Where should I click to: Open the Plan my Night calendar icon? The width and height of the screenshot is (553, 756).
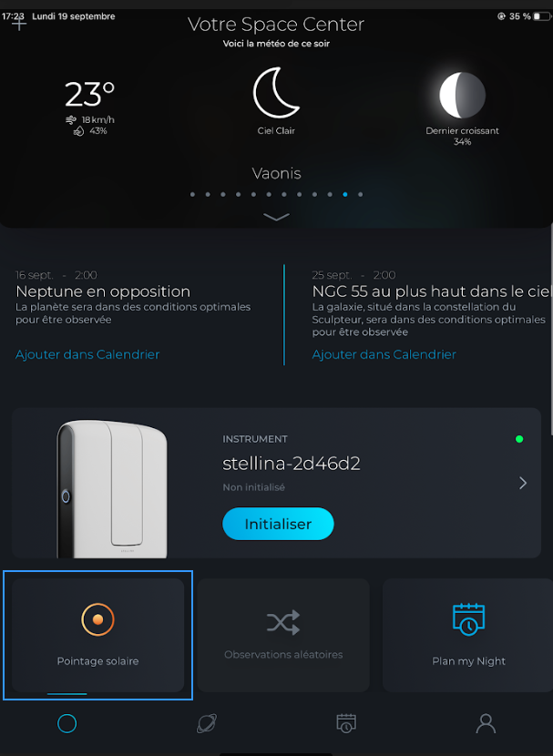pos(468,619)
